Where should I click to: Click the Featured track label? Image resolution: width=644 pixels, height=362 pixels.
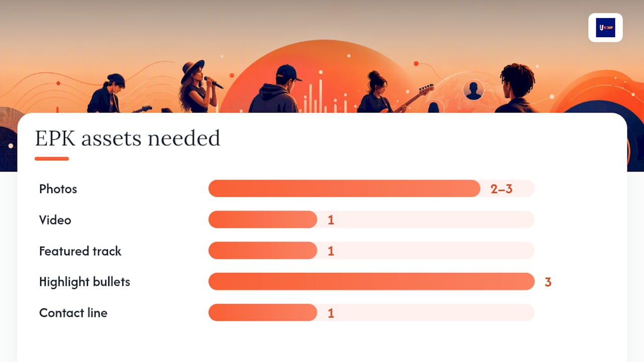[x=80, y=251]
